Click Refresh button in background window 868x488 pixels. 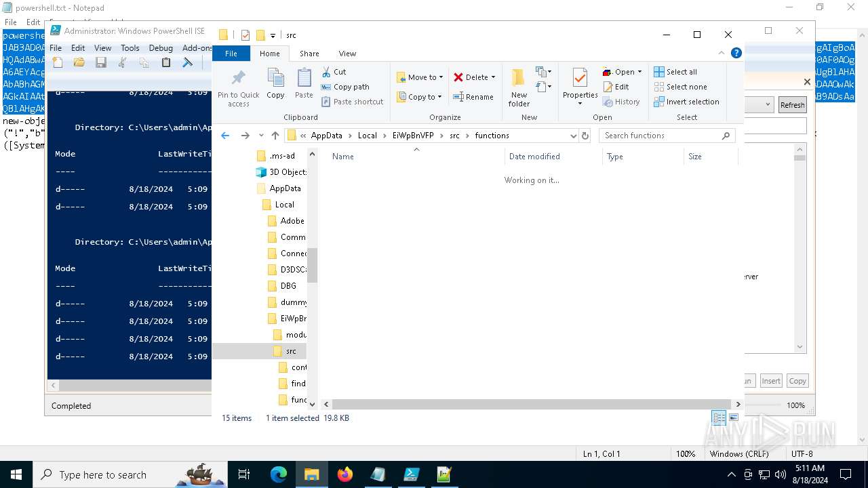pyautogui.click(x=792, y=105)
